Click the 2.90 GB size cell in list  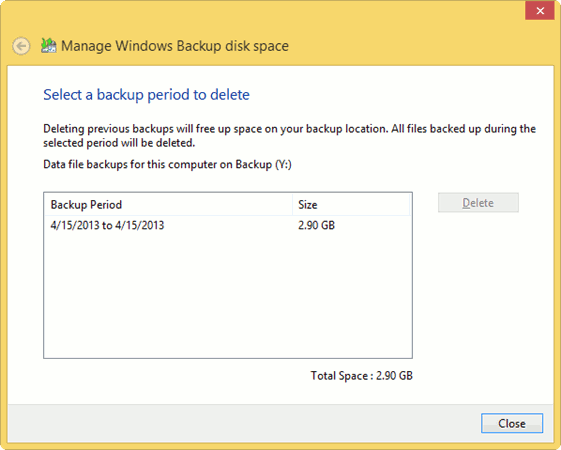pos(316,225)
